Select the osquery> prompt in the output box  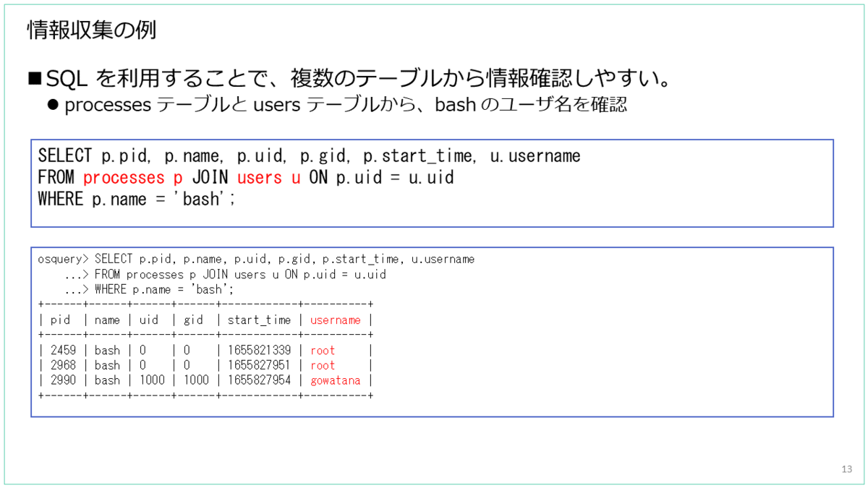click(62, 259)
